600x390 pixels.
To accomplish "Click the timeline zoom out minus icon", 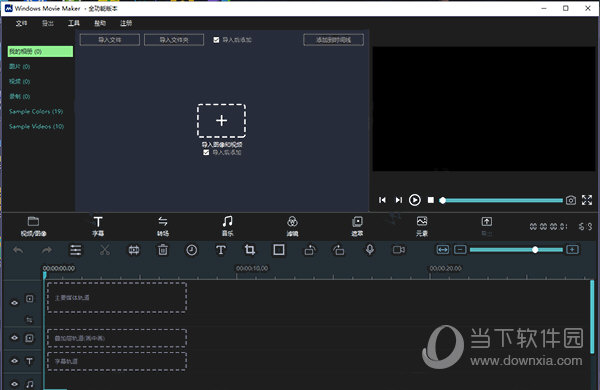I will pyautogui.click(x=460, y=250).
